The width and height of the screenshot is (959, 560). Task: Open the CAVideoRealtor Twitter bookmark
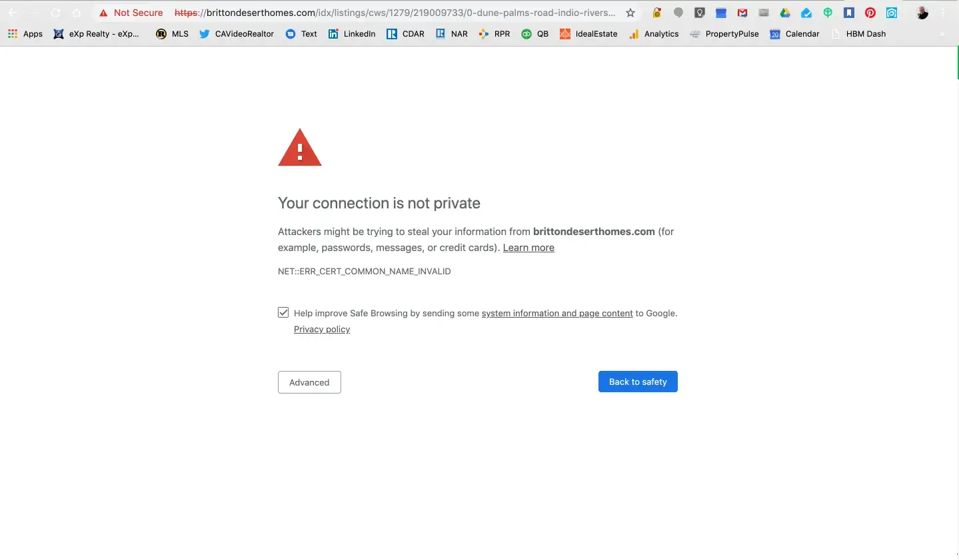pos(237,34)
